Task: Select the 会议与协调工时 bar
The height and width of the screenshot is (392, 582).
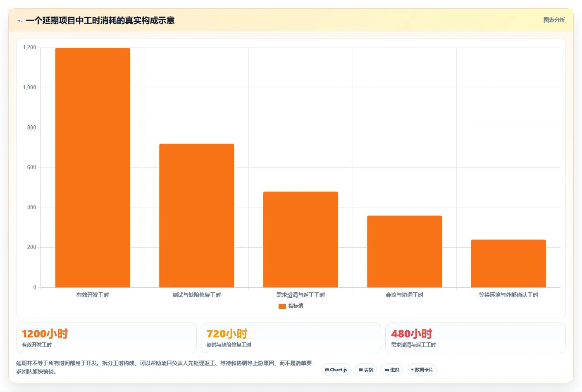Action: 405,251
